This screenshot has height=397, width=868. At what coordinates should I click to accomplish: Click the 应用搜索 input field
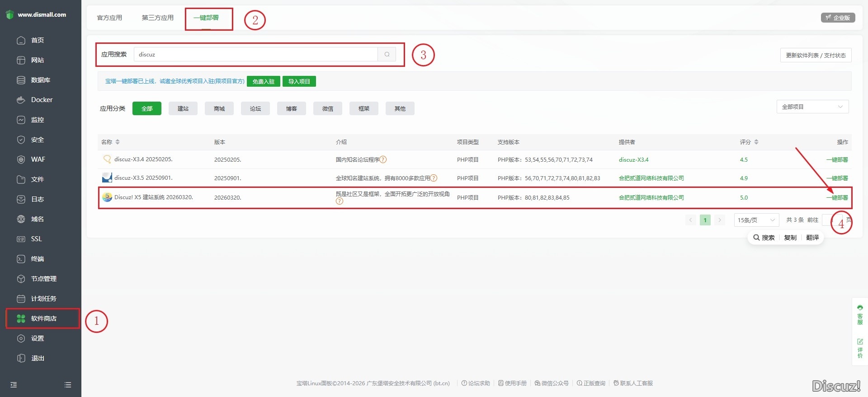255,55
